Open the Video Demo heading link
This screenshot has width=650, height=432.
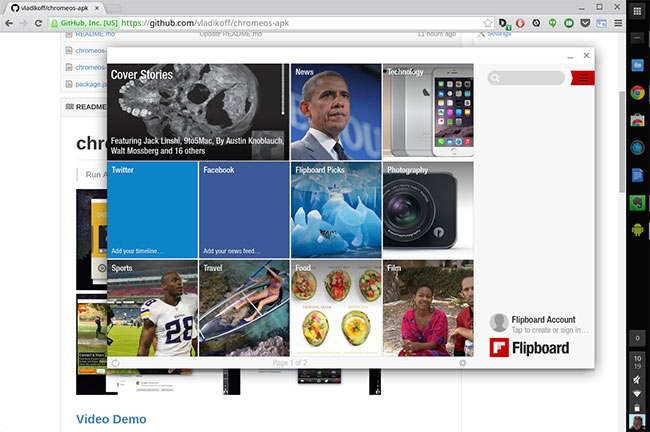click(x=111, y=419)
